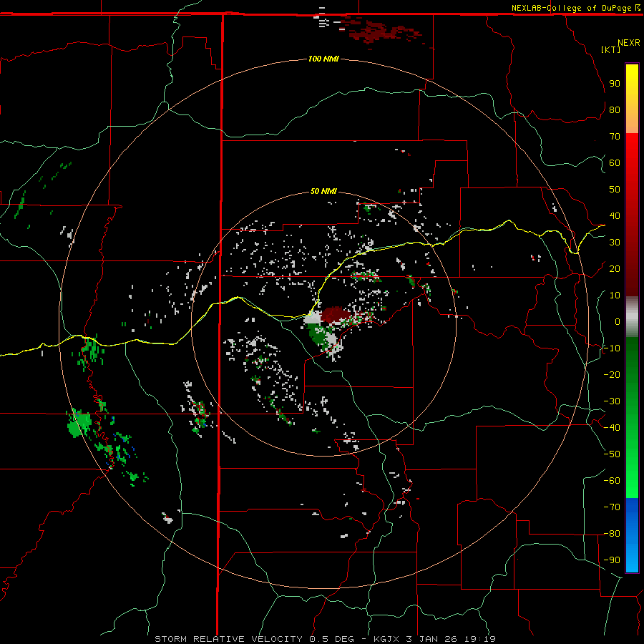
Task: Click the large bright green echo cluster at far left
Action: (79, 424)
